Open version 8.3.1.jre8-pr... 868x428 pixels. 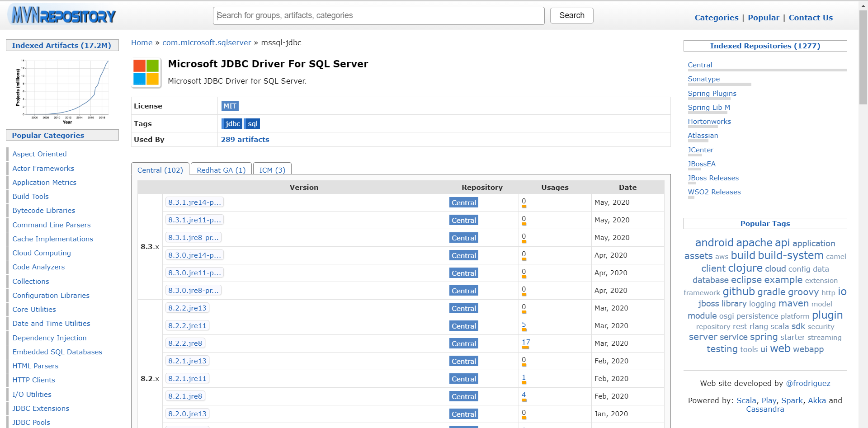(193, 237)
